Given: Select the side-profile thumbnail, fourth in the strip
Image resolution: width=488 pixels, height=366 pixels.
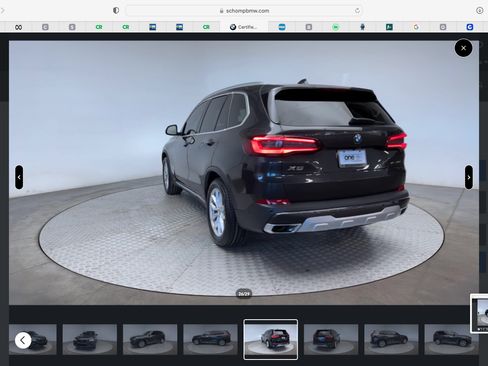Looking at the screenshot, I should click(x=210, y=339).
